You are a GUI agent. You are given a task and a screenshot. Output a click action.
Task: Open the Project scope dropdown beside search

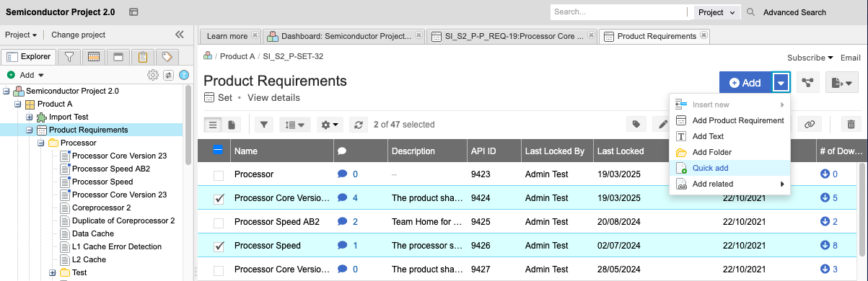point(717,12)
